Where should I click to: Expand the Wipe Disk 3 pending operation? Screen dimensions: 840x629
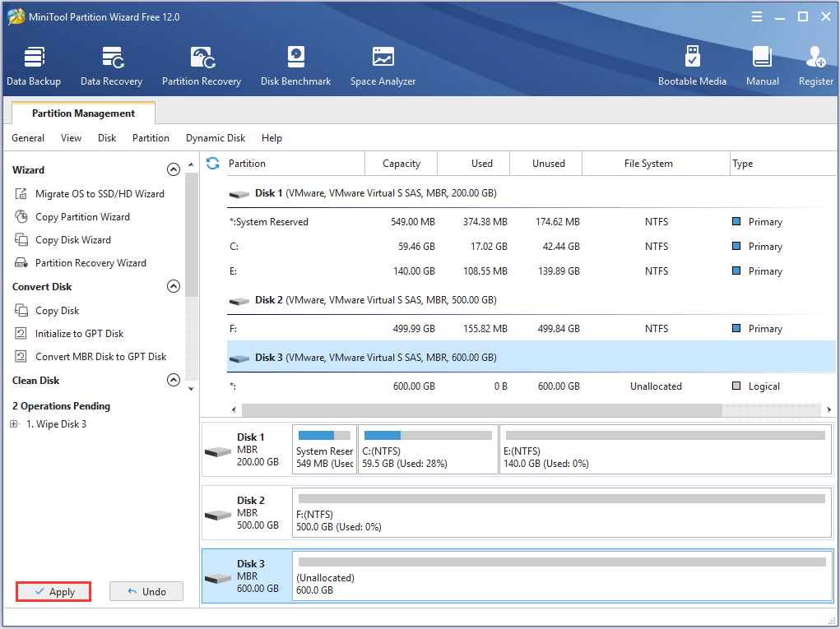(x=13, y=424)
